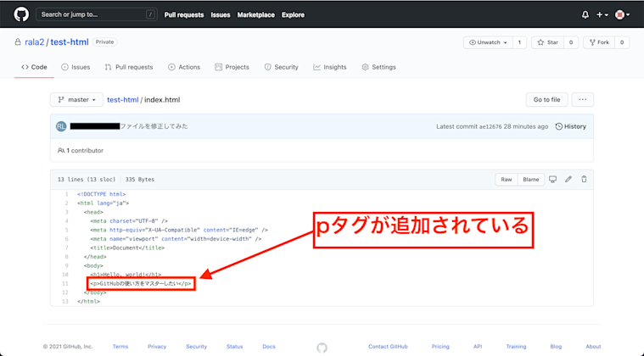Click the h1 Hello, world! code line
Screen dimensions: 644x356
click(126, 275)
